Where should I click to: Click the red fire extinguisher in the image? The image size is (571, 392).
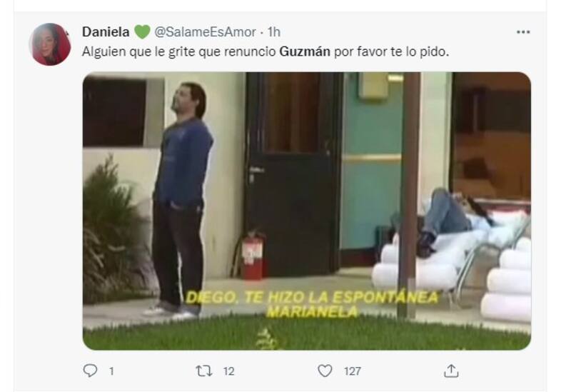253,255
